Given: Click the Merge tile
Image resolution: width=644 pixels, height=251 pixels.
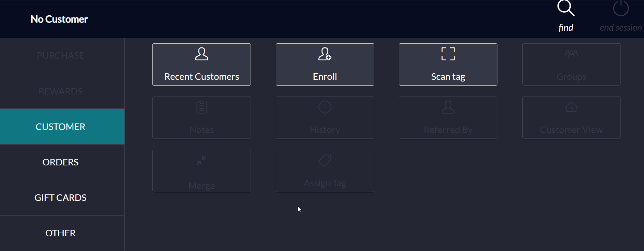Looking at the screenshot, I should pyautogui.click(x=201, y=171).
